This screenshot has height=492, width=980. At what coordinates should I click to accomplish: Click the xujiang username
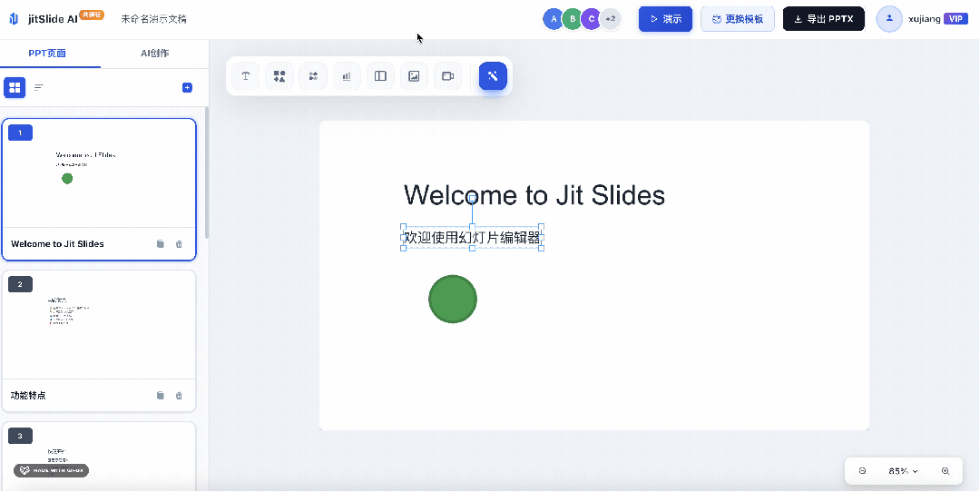[x=925, y=19]
